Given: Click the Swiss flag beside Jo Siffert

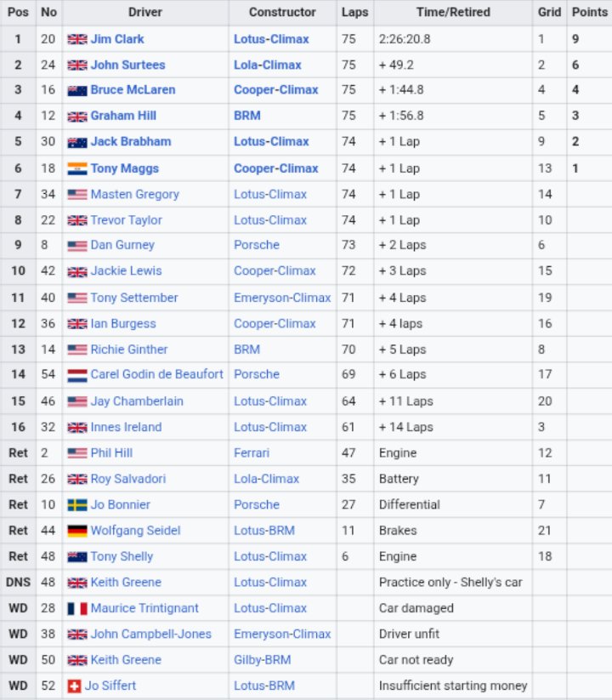Looking at the screenshot, I should [x=74, y=686].
